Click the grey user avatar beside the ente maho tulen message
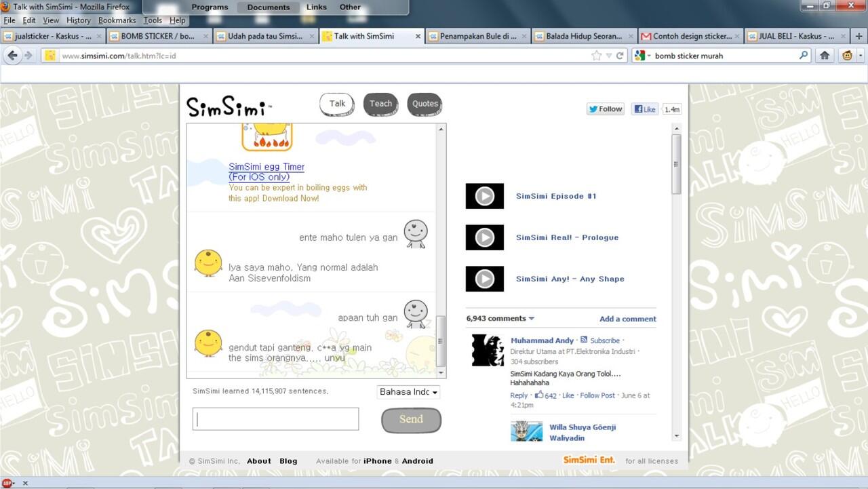Viewport: 868px width, 489px height. tap(416, 233)
